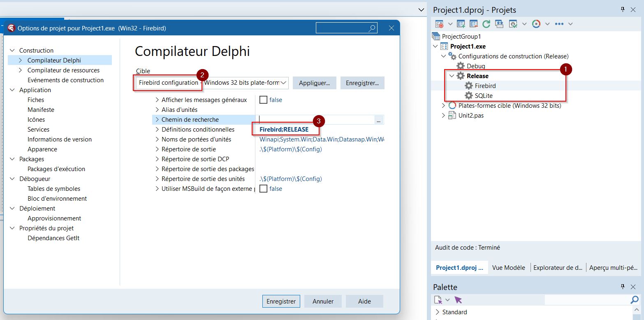
Task: Expand Compilateur Delphi in options tree
Action: pyautogui.click(x=20, y=60)
